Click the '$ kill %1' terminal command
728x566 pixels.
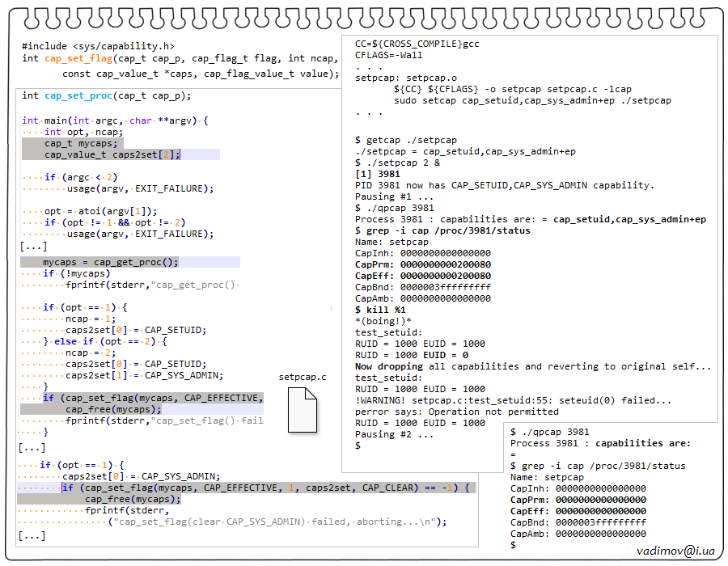pos(380,310)
